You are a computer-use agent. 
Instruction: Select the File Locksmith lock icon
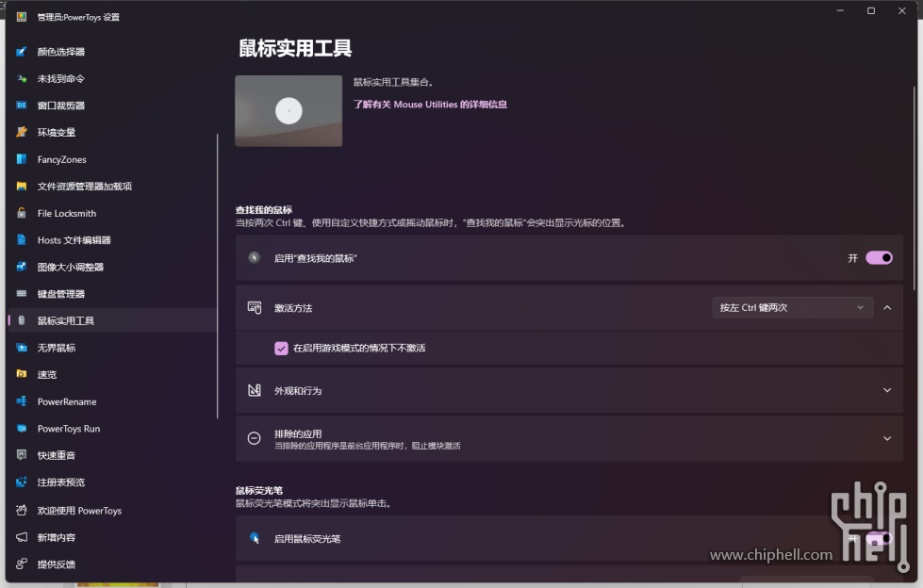point(21,213)
